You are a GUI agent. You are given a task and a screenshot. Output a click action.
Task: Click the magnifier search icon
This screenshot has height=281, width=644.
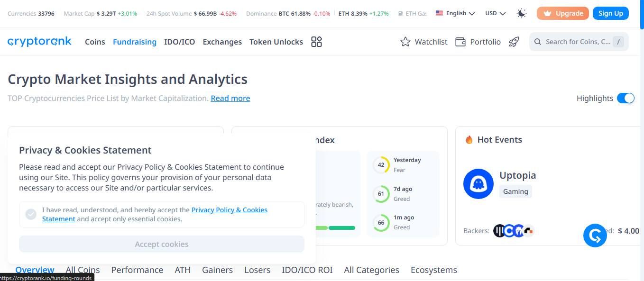click(538, 42)
